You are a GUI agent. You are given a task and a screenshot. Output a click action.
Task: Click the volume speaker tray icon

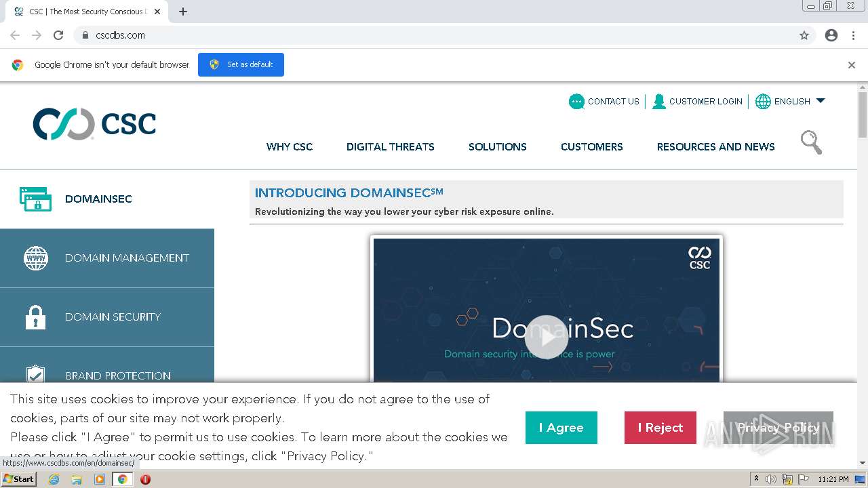click(x=771, y=479)
